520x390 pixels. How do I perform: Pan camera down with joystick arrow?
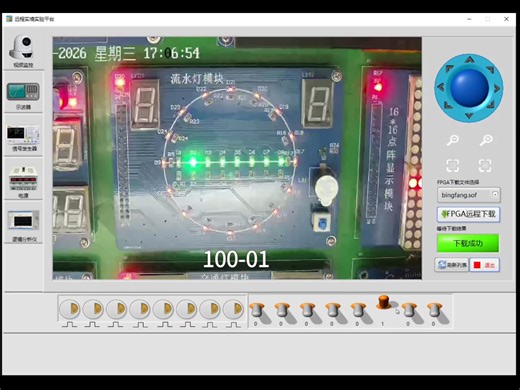tap(469, 116)
